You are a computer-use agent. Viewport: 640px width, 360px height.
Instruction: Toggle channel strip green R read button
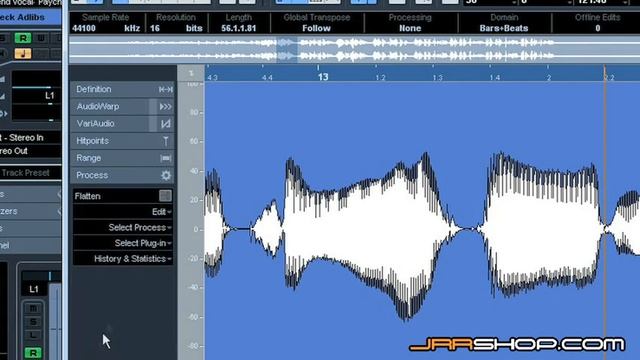tap(33, 353)
